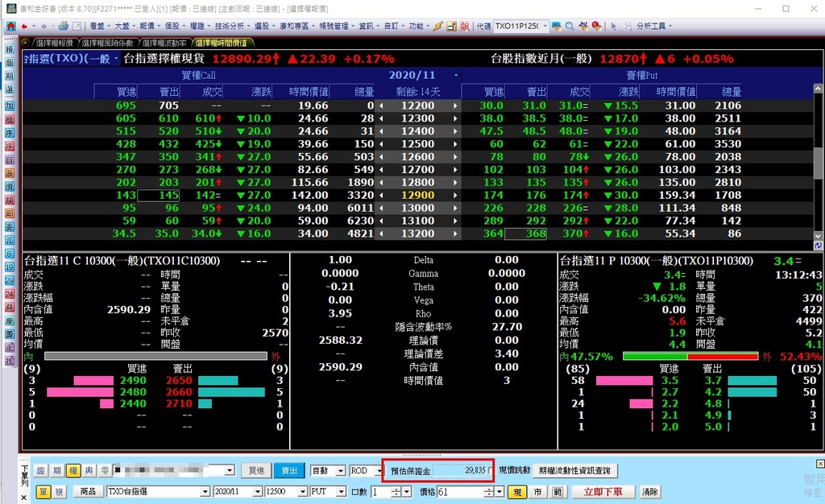Toggle the 複 combination-order mode button
This screenshot has height=504, width=825.
(59, 491)
